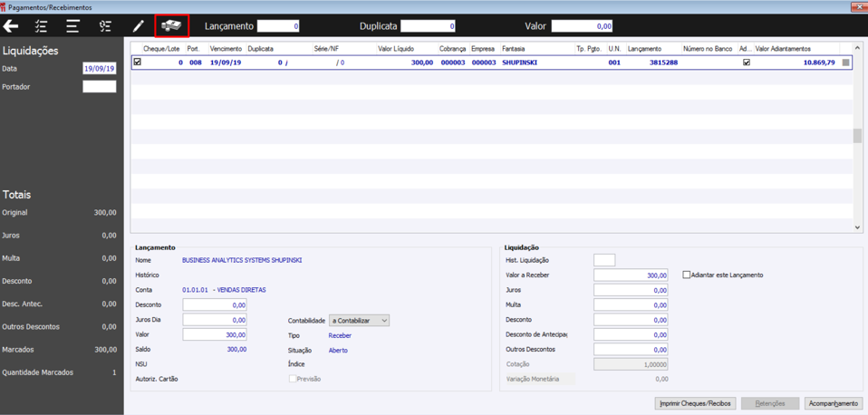Click the check-all list icon
868x415 pixels.
tap(41, 26)
